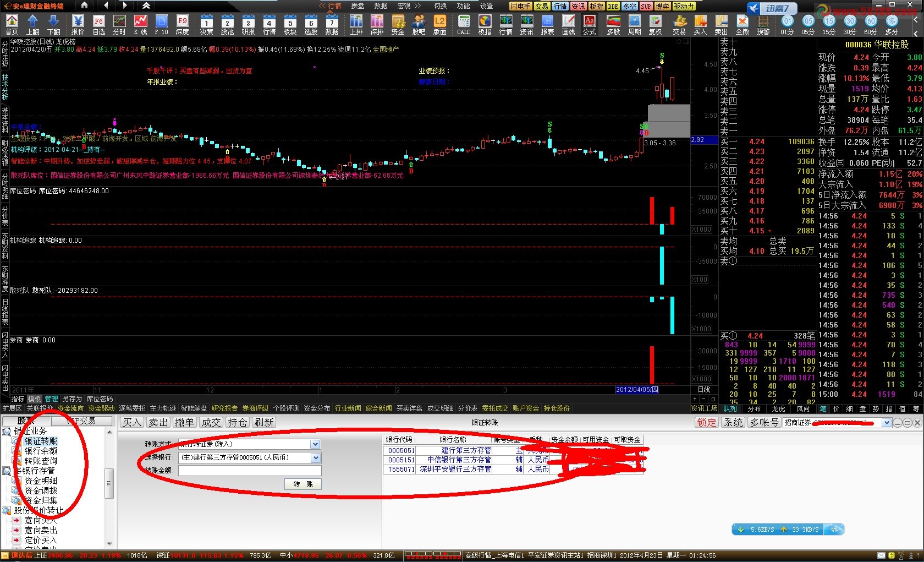Switch to K线 candlestick chart icon
924x562 pixels.
[x=140, y=24]
